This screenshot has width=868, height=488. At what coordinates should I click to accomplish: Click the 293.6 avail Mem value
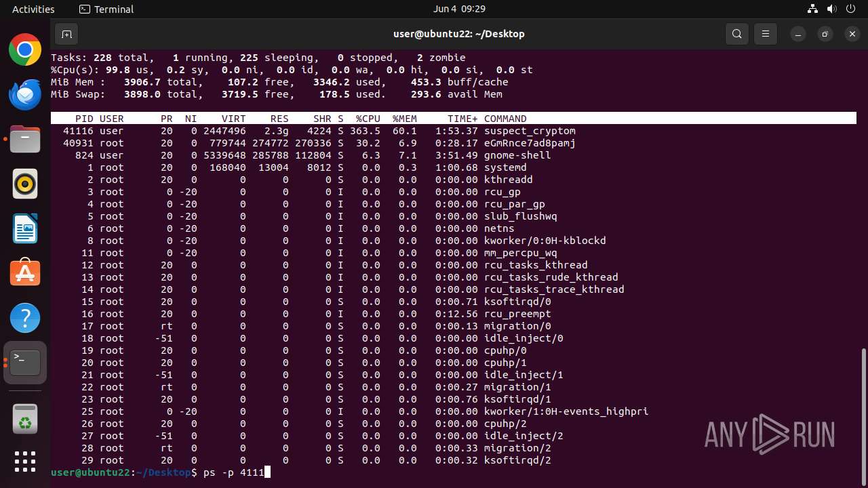(x=456, y=94)
